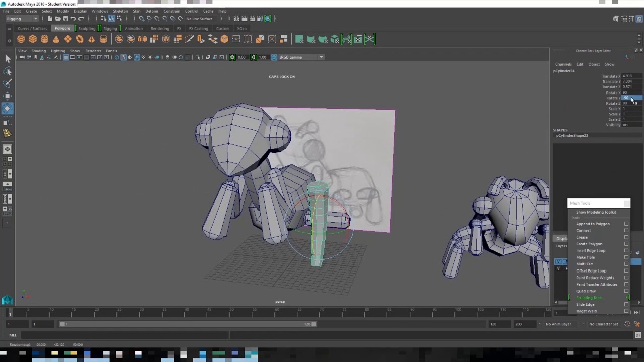
Task: Choose Quad Draw tool
Action: pos(586,291)
